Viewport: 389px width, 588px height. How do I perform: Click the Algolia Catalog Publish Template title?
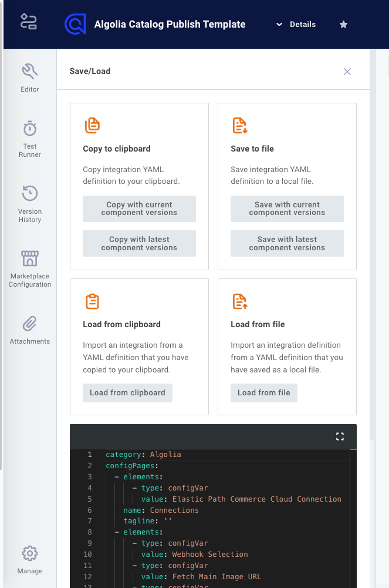pos(170,24)
